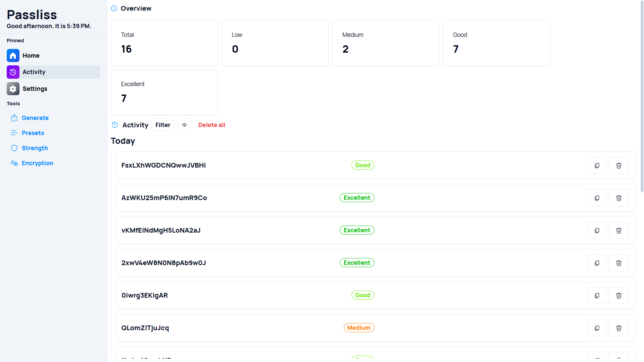Click the vertical page scrollbar
The height and width of the screenshot is (362, 644).
pos(642,97)
